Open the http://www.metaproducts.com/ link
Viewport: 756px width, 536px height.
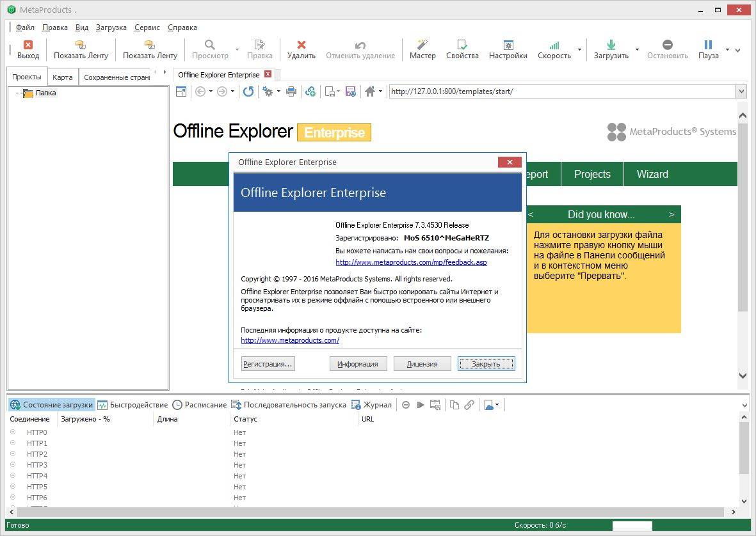290,340
